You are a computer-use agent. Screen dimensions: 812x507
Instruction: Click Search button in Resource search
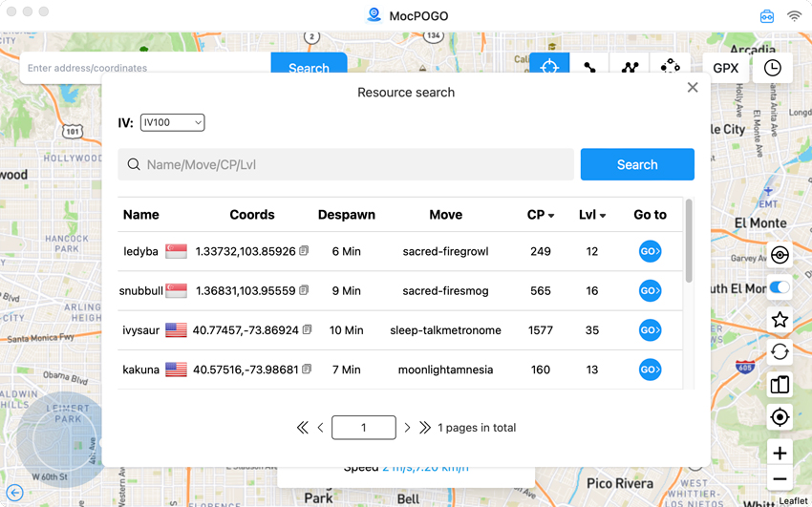(x=636, y=164)
